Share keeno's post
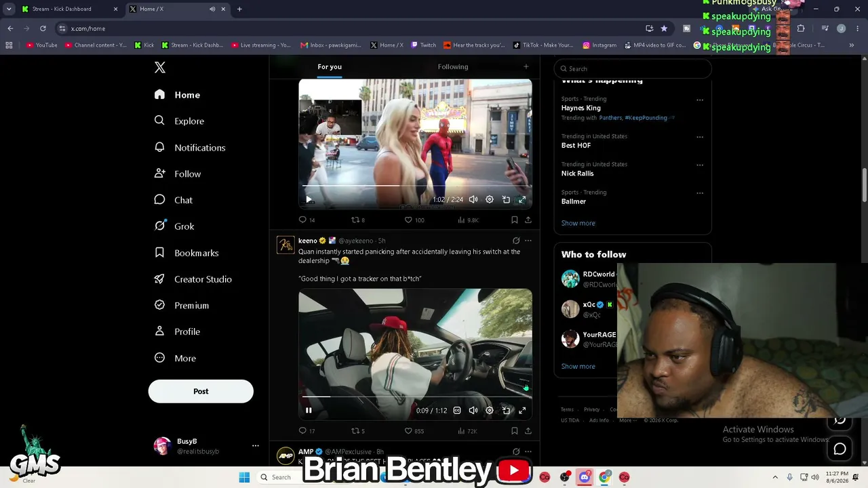This screenshot has width=868, height=488. coord(528,430)
